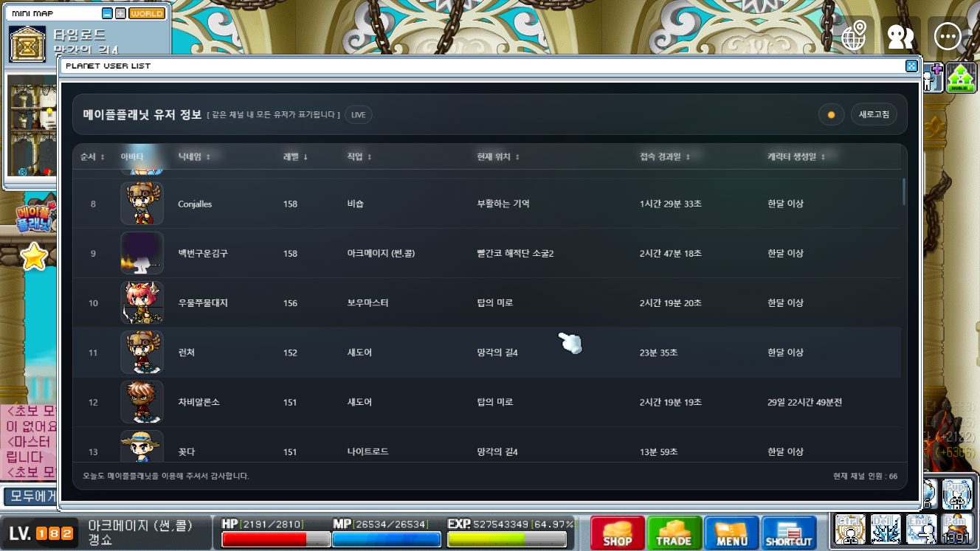This screenshot has height=551, width=980.
Task: Click the 비숍 job cell
Action: pyautogui.click(x=355, y=204)
